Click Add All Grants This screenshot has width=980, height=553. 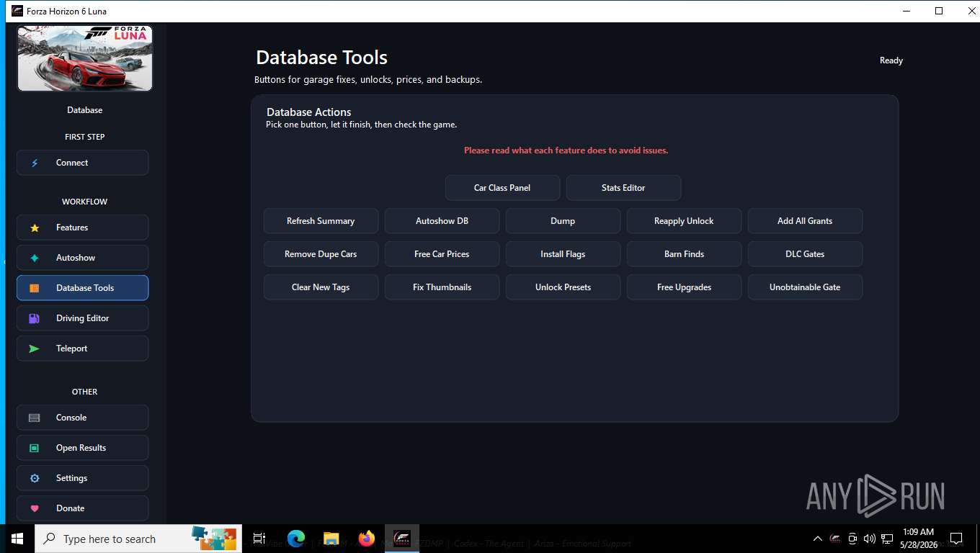point(805,221)
